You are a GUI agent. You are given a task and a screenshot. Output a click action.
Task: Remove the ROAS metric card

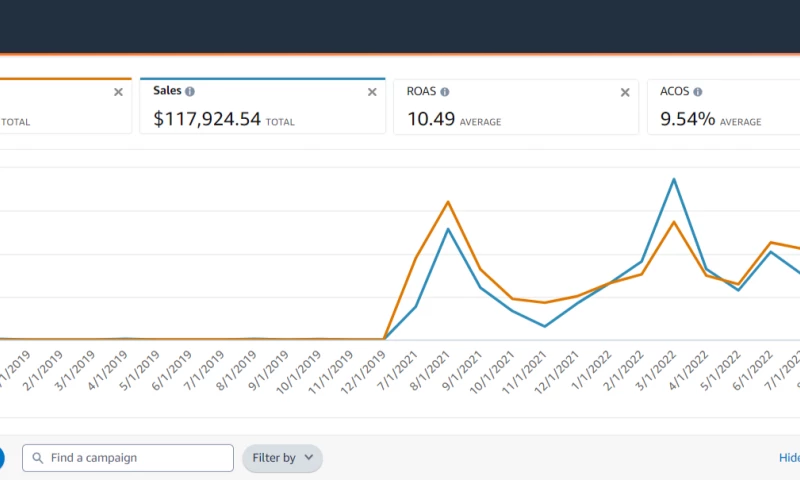[x=625, y=92]
